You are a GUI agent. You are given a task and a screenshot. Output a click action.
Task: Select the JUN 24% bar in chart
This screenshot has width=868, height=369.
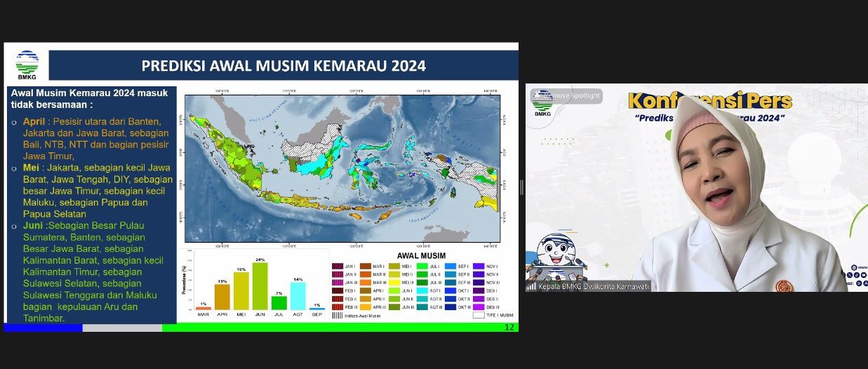click(260, 286)
